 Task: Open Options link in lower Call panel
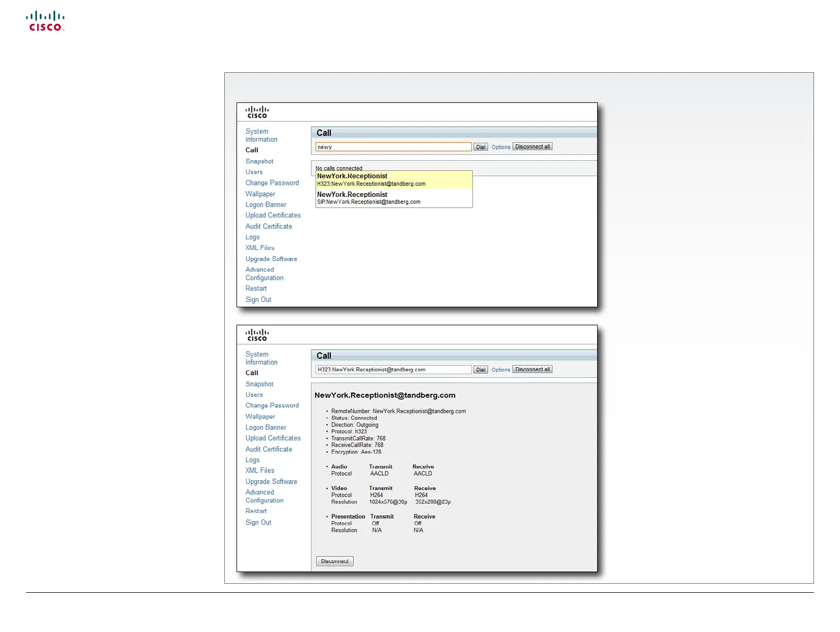tap(501, 370)
